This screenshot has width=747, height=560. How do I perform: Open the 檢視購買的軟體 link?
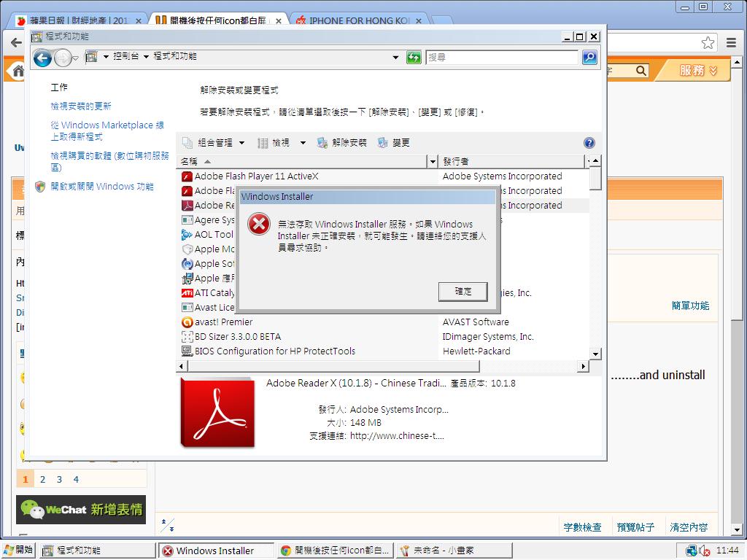(109, 161)
